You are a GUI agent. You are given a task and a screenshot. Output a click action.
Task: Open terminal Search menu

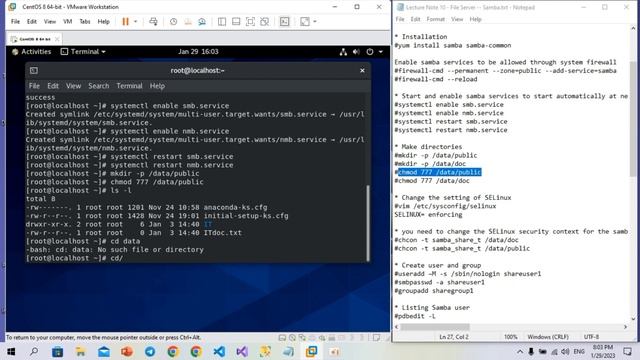pyautogui.click(x=99, y=86)
